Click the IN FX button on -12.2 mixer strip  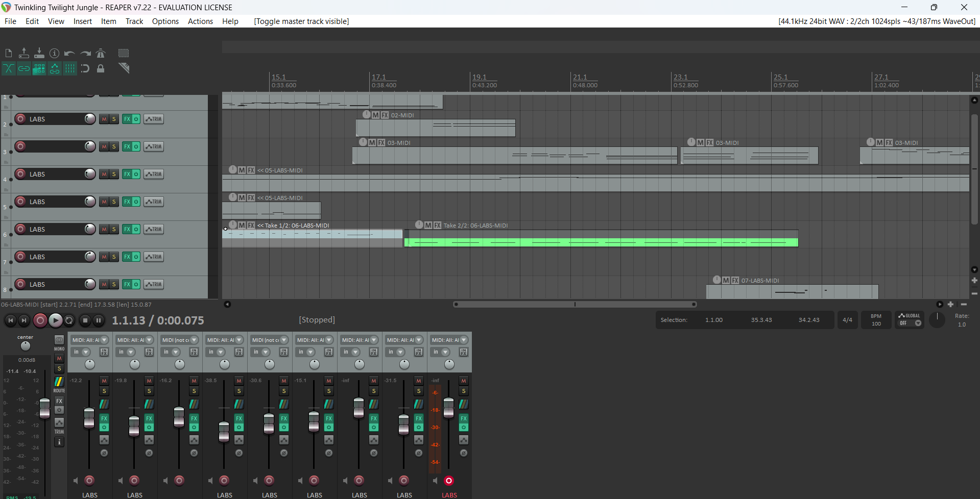pyautogui.click(x=104, y=352)
